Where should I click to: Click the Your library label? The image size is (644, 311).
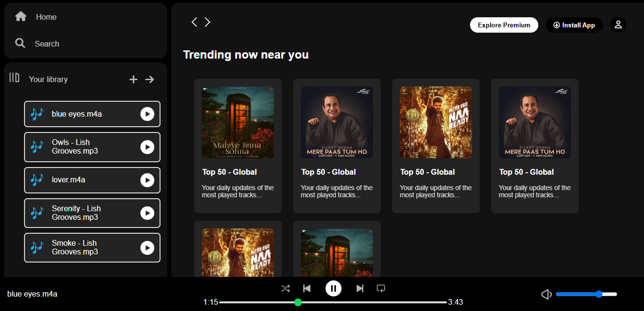pyautogui.click(x=48, y=79)
